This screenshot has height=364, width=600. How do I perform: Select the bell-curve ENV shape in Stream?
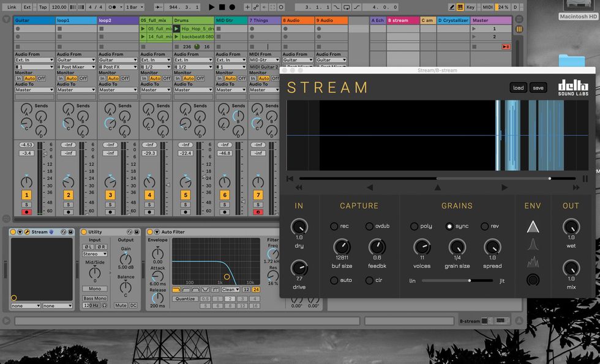pos(533,244)
